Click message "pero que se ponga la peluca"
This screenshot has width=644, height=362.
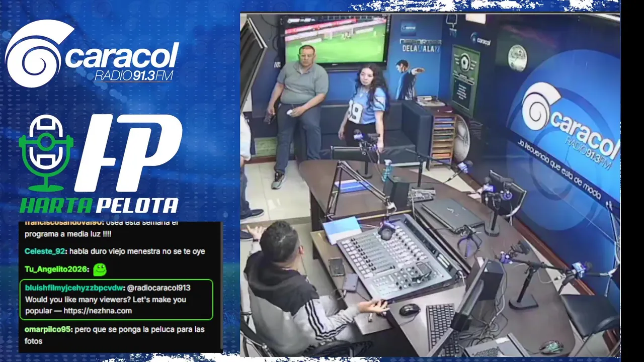(x=115, y=335)
